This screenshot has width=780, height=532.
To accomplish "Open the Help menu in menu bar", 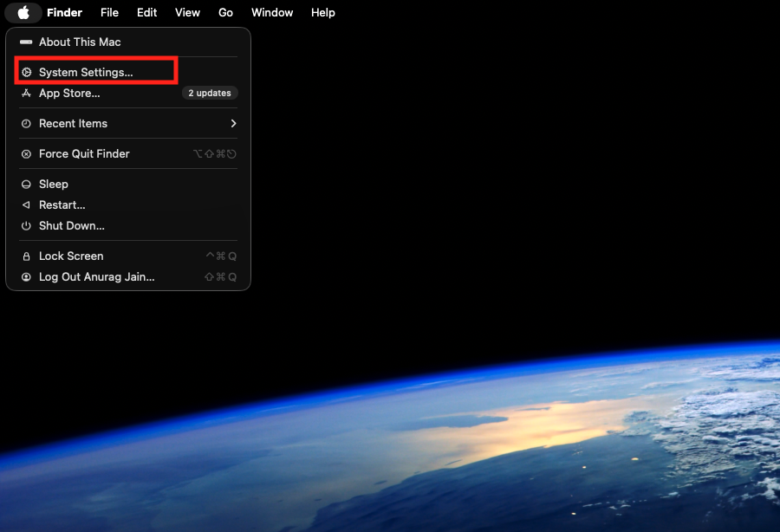I will (x=322, y=12).
